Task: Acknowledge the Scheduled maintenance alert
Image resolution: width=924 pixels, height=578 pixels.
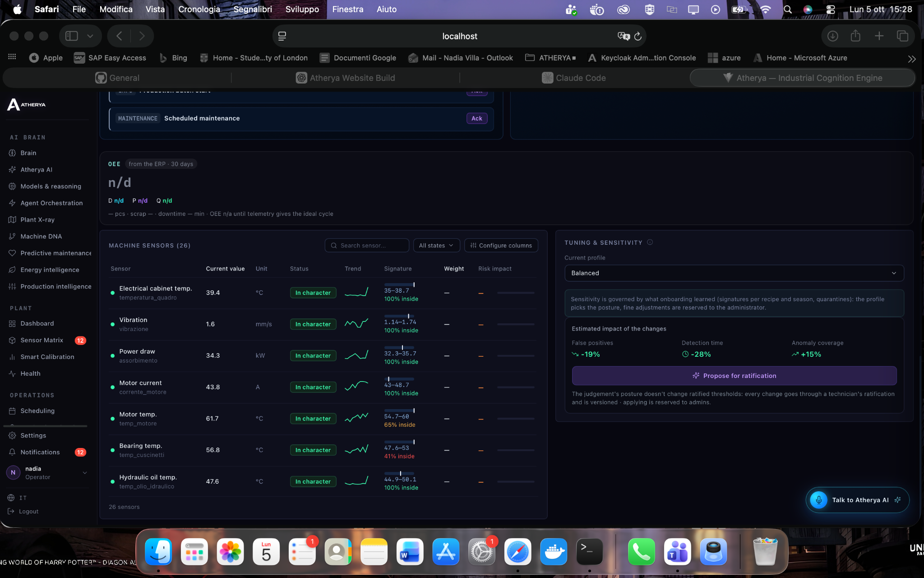Action: point(476,118)
